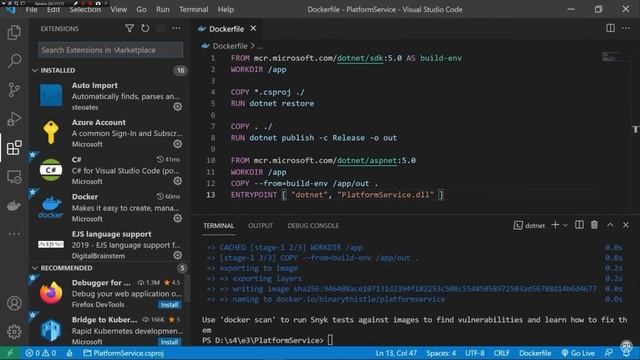Open the Manage gear in activity bar
The width and height of the screenshot is (640, 360).
(x=14, y=331)
